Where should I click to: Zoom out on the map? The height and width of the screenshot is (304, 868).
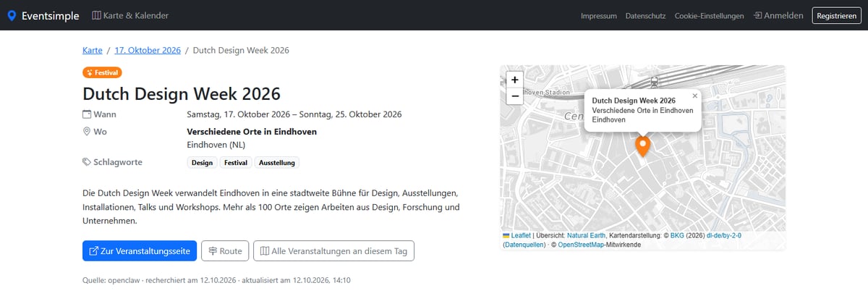515,96
